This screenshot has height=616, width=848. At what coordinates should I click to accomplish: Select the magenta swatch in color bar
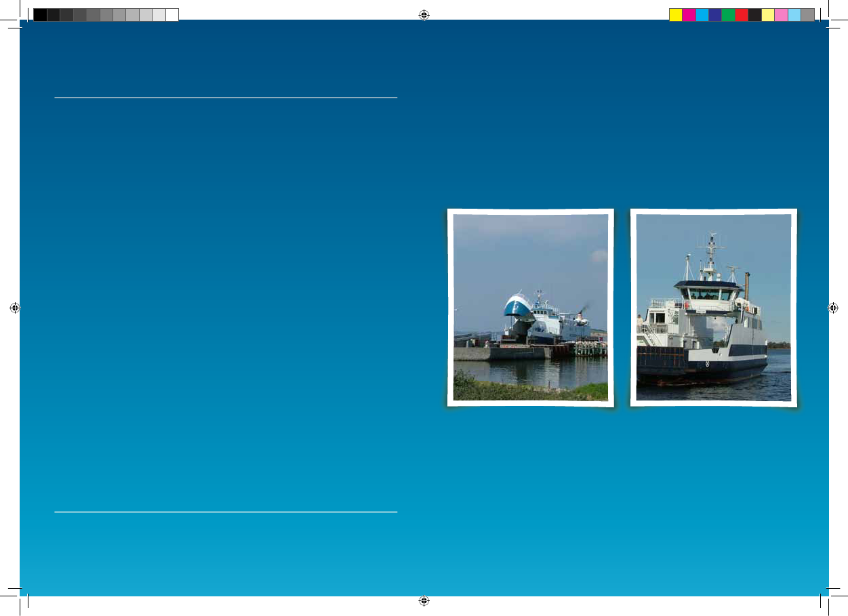(689, 15)
